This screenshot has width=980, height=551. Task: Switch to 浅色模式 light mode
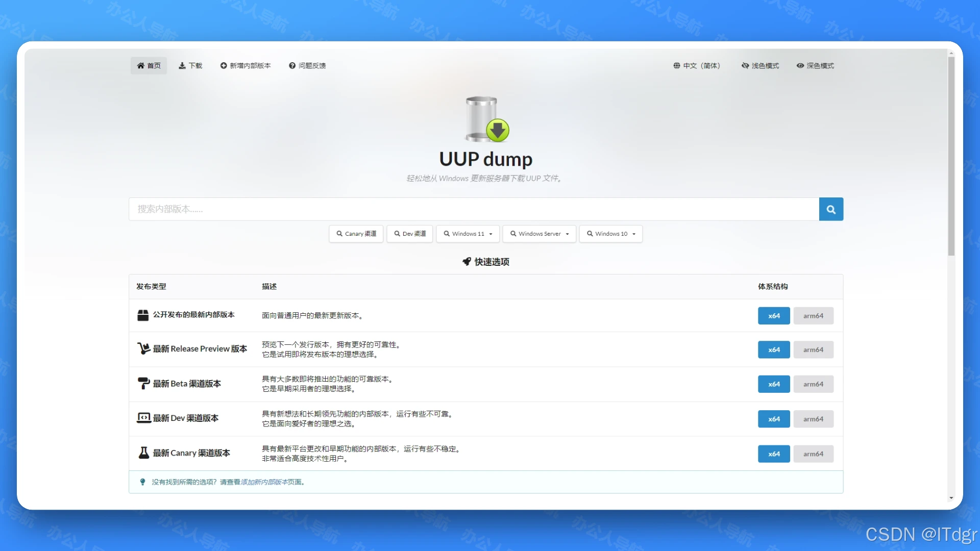(x=760, y=66)
